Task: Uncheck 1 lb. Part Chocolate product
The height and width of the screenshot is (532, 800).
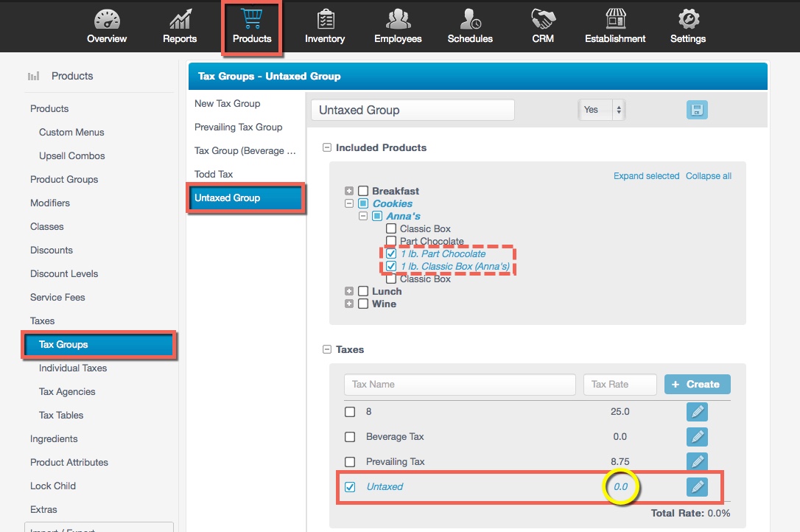Action: [391, 253]
